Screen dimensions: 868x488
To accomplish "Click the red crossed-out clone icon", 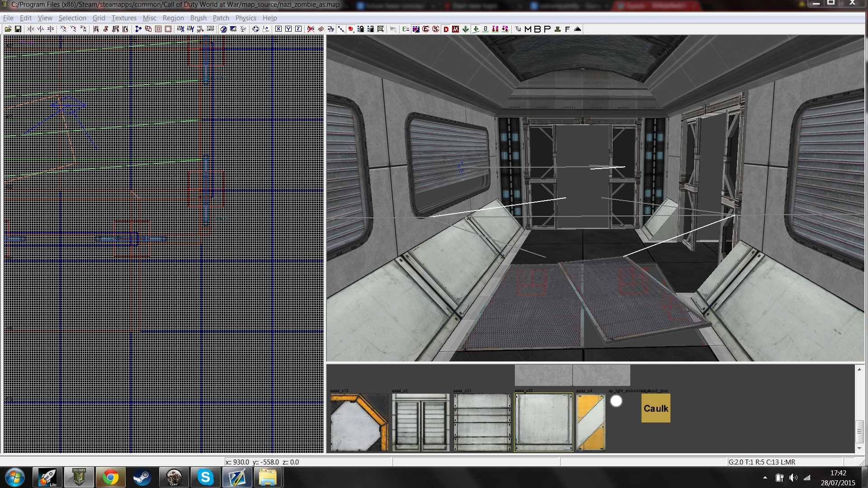I will [311, 29].
